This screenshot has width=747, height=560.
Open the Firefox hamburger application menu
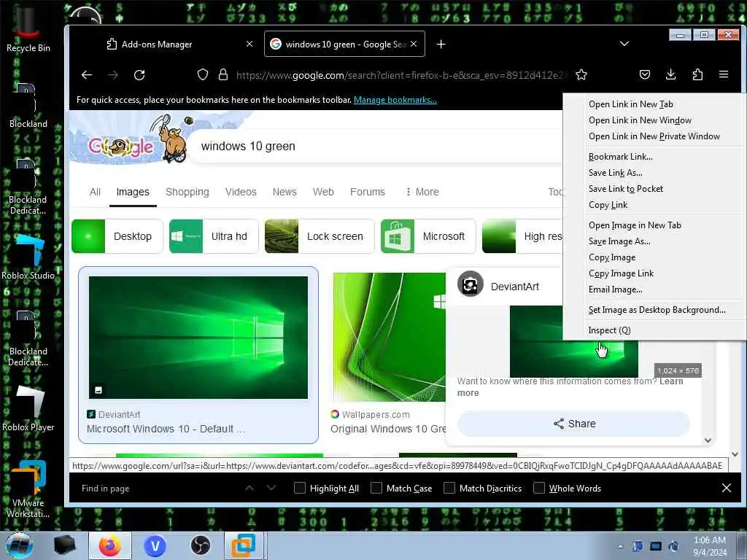(724, 74)
